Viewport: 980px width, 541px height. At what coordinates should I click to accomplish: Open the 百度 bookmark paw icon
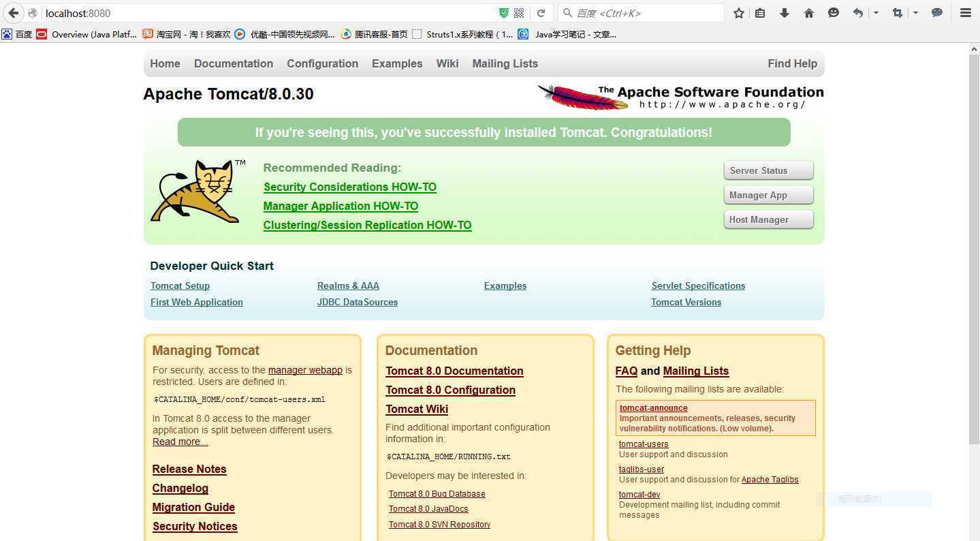[7, 34]
